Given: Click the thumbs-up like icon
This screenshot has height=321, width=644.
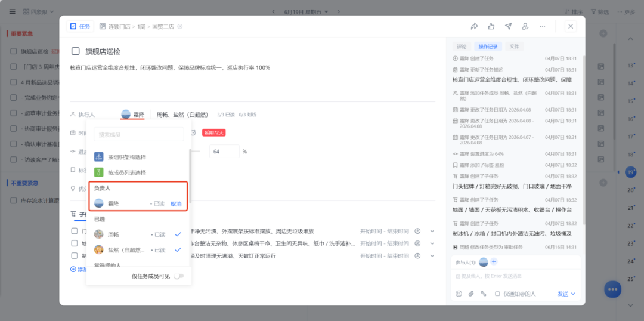Looking at the screenshot, I should (x=491, y=26).
